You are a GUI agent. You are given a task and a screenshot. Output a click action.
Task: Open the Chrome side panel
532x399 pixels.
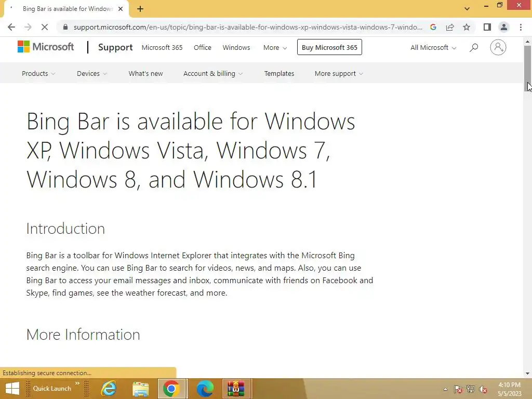click(x=487, y=27)
